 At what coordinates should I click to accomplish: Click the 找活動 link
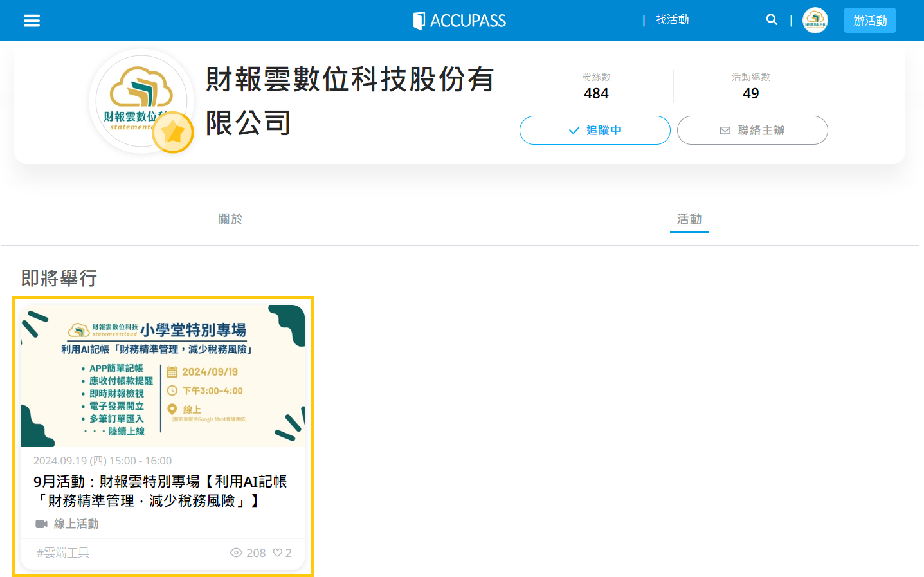click(x=672, y=20)
